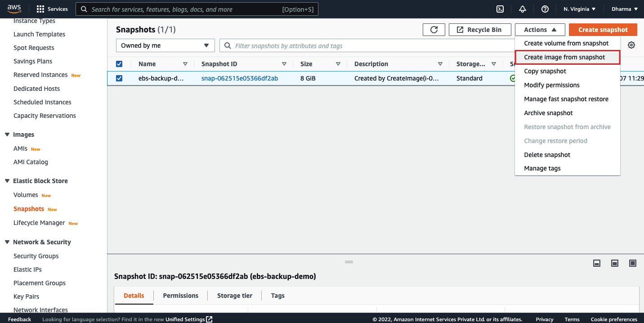
Task: Choose Create volume from snapshot
Action: (x=568, y=43)
